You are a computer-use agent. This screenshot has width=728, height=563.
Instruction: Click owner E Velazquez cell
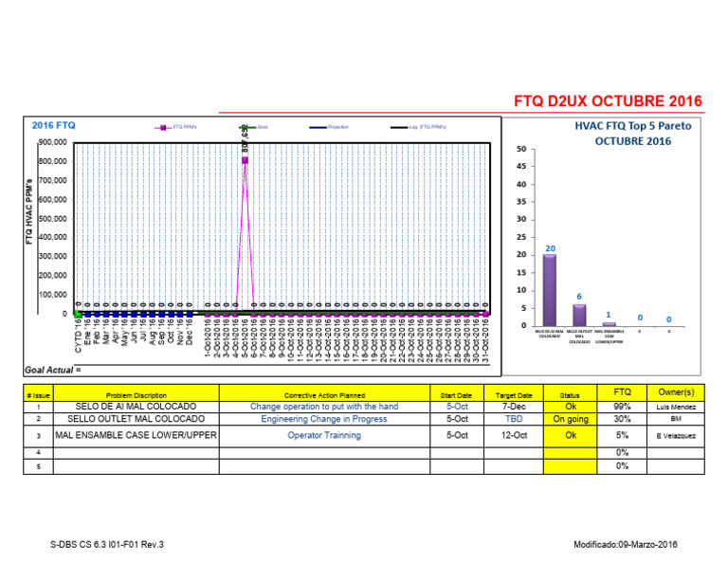676,435
